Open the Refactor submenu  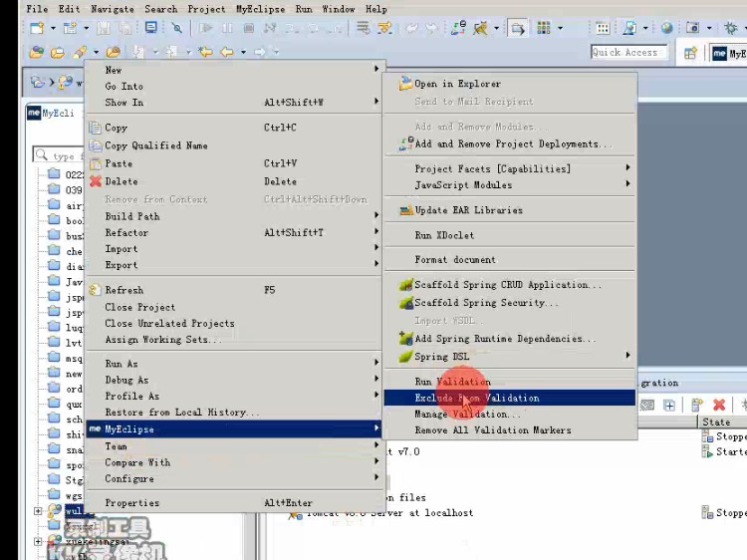(x=234, y=232)
